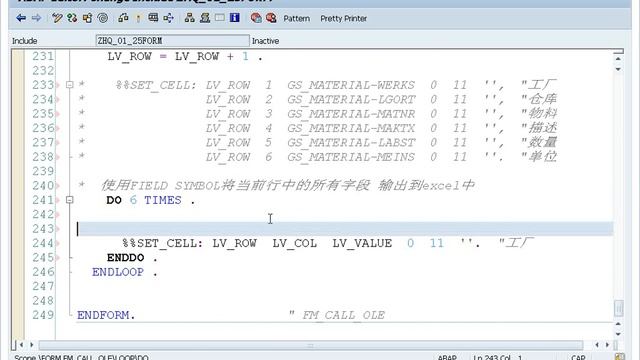Click GS_MATERIAL-LGORT in the commented code

click(x=351, y=100)
